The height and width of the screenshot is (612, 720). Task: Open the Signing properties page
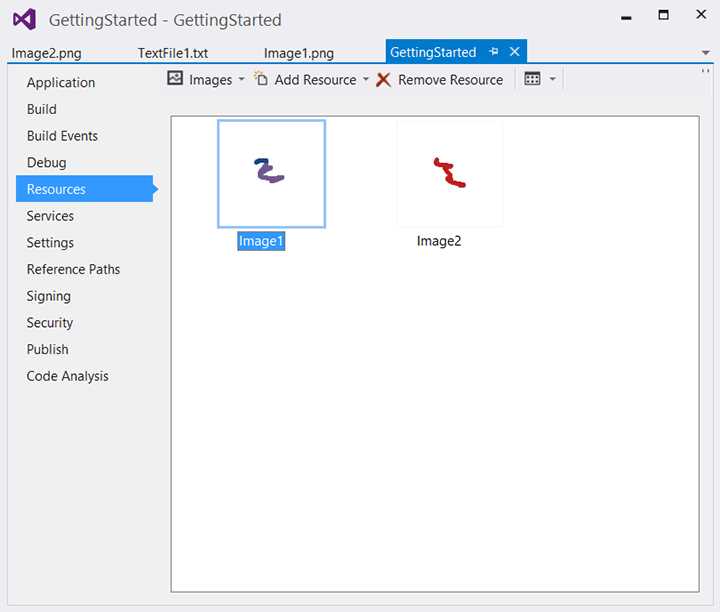49,296
